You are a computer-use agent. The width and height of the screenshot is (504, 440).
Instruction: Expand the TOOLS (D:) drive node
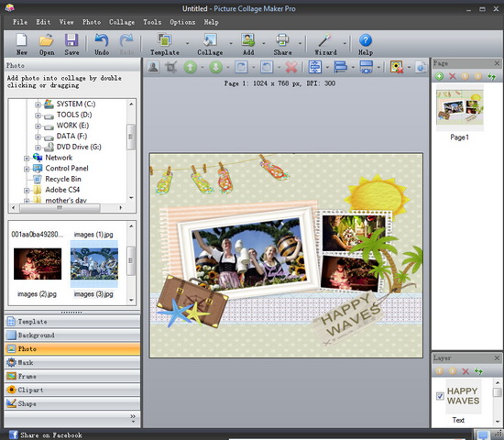38,115
